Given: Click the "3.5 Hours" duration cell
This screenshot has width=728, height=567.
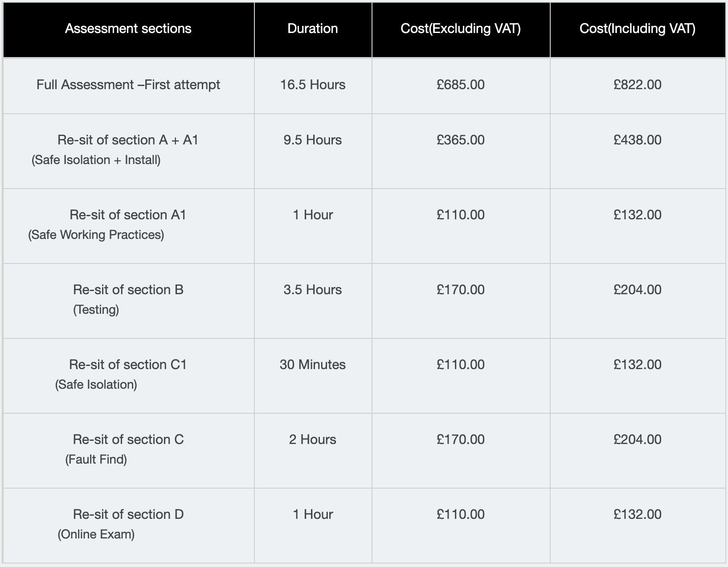Looking at the screenshot, I should (x=313, y=290).
